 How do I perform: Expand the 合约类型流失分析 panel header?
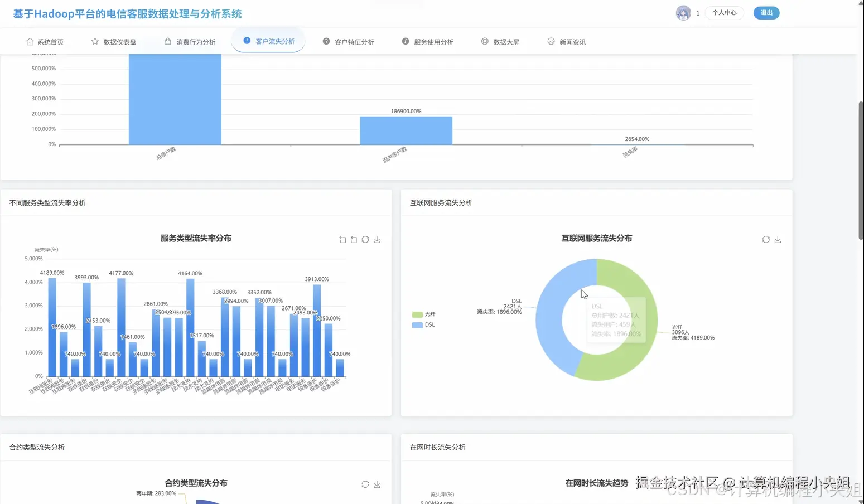36,447
